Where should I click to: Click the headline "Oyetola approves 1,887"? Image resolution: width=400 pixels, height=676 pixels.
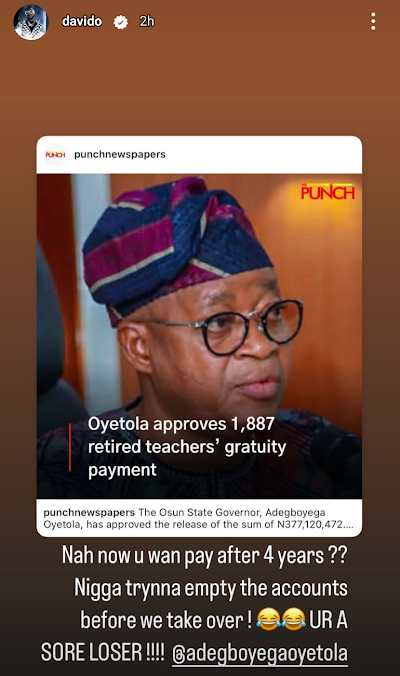[181, 424]
